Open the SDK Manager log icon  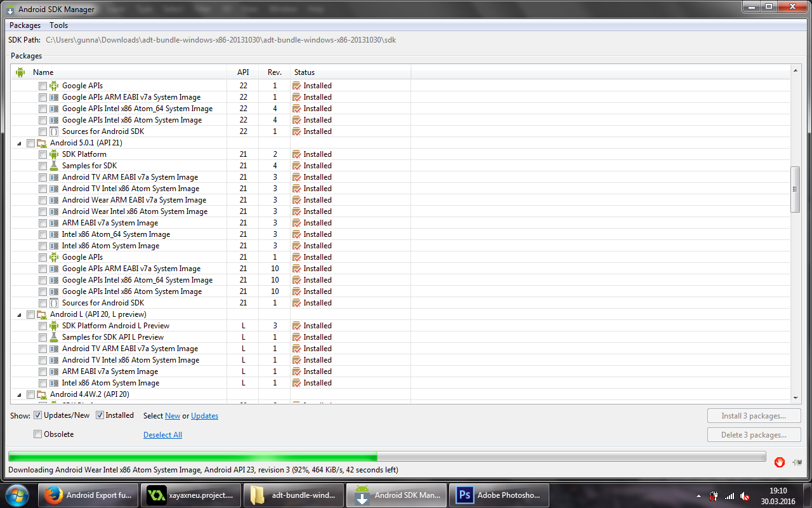tap(796, 462)
